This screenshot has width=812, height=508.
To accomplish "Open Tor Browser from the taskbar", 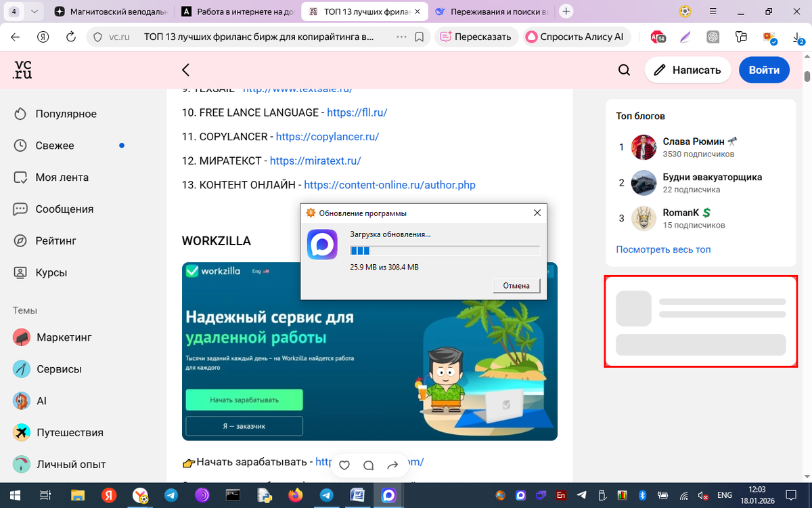I will [x=202, y=495].
